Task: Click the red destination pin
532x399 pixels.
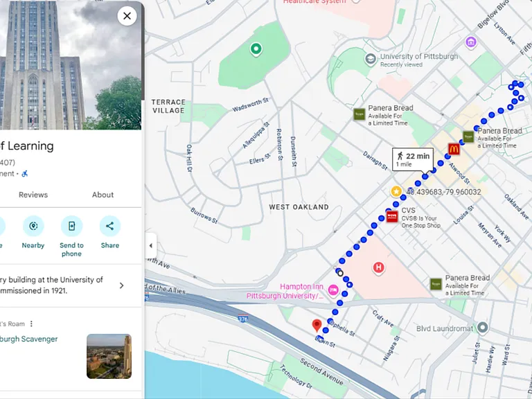Action: (x=317, y=326)
